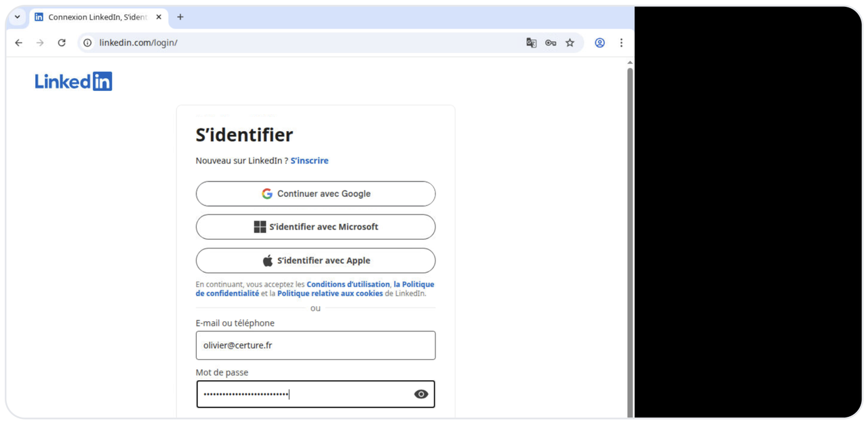
Task: Click S'identifier avec Apple button
Action: click(315, 261)
